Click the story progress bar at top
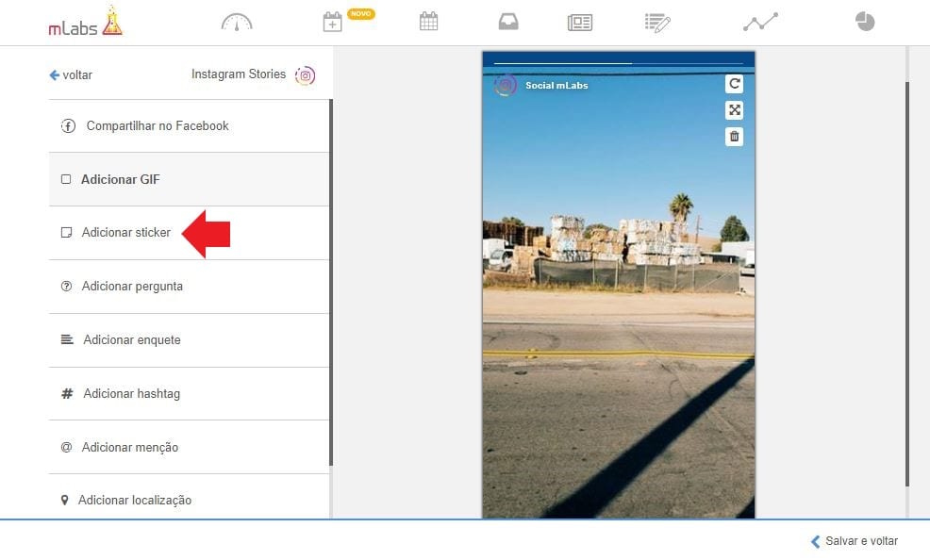The width and height of the screenshot is (930, 560). click(x=618, y=63)
